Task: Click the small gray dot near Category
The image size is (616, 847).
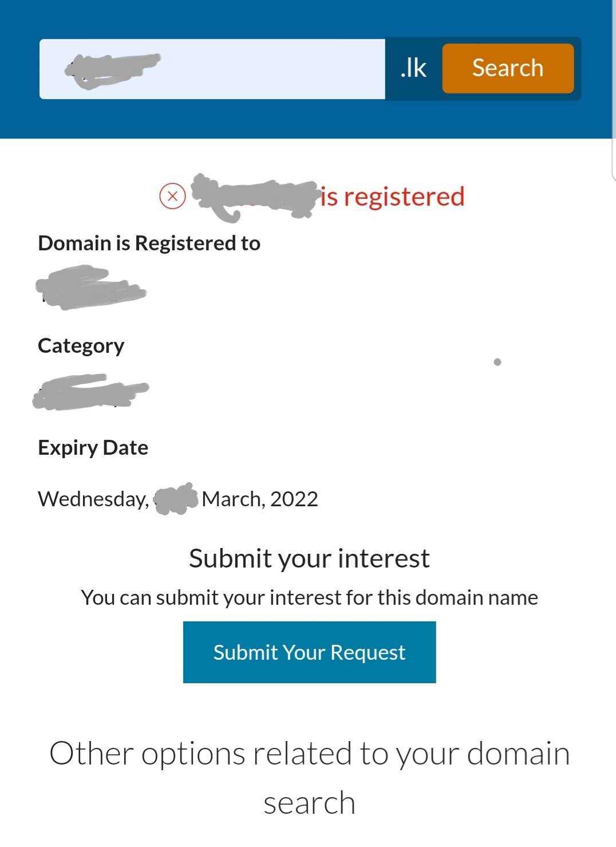Action: [x=497, y=362]
